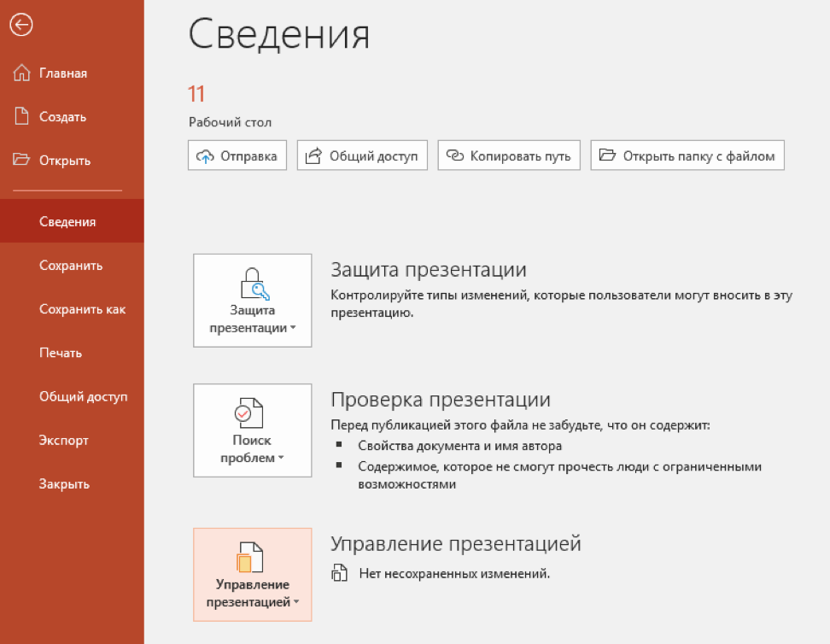Image resolution: width=830 pixels, height=644 pixels.
Task: Go to the Печать page
Action: tap(72, 353)
